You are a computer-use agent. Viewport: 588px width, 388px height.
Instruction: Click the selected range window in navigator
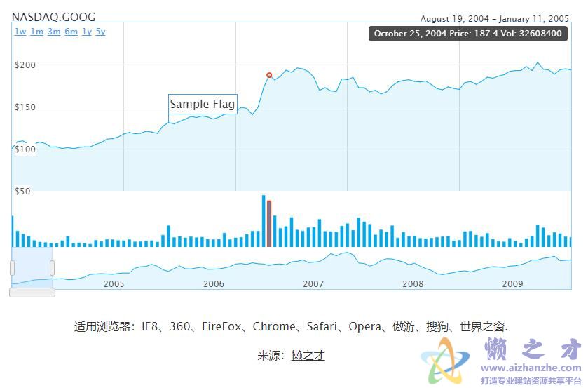32,268
